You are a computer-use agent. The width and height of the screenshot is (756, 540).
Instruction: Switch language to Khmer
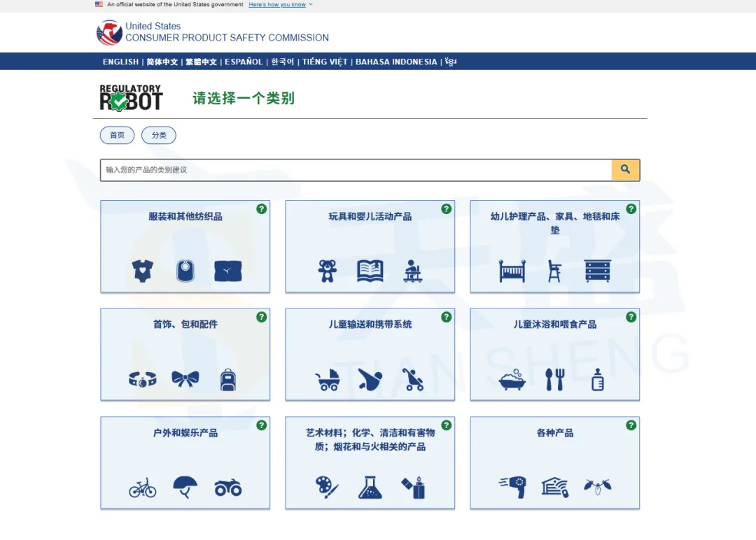(451, 62)
